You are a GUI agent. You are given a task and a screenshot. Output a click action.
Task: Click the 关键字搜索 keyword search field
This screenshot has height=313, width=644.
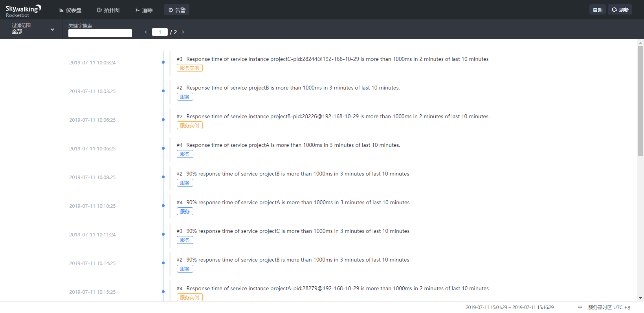[100, 33]
